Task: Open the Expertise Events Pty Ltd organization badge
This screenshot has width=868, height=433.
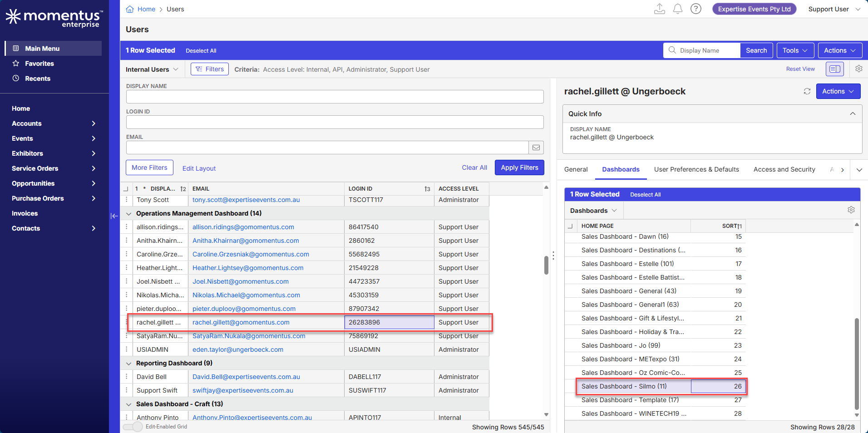Action: click(x=754, y=9)
